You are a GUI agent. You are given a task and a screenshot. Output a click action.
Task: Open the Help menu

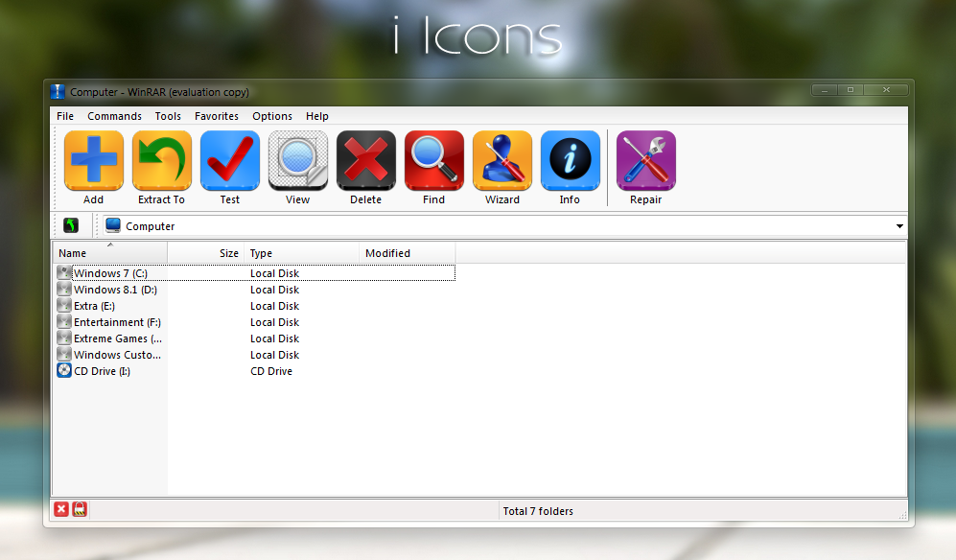(x=317, y=116)
